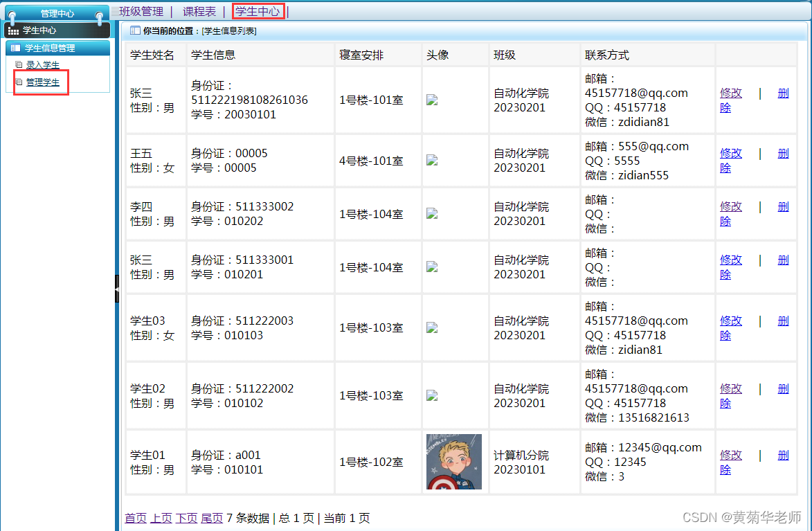Edit student 学生01 via 修改
The image size is (812, 531).
coord(731,456)
